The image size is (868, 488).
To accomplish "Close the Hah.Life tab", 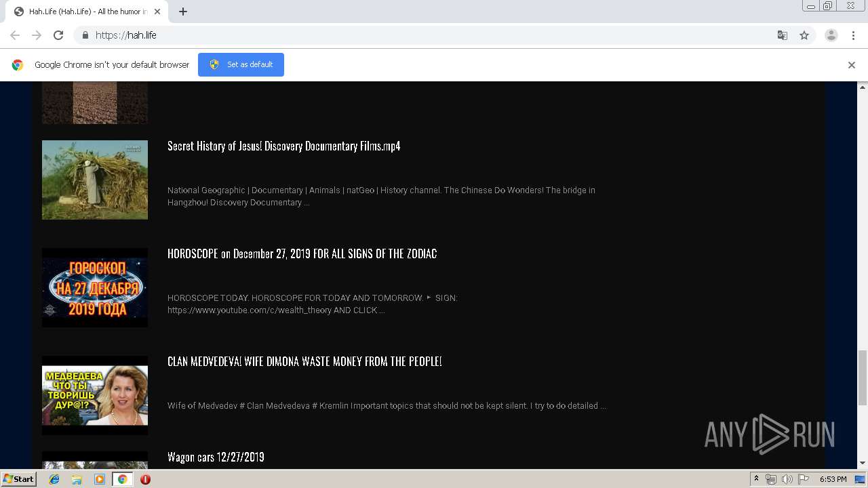I will click(157, 12).
